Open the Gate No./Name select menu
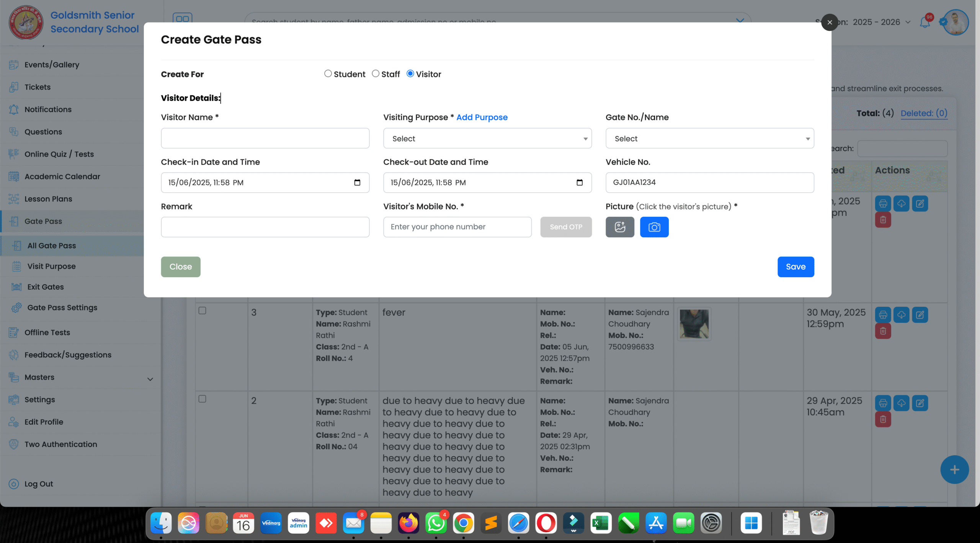The width and height of the screenshot is (980, 543). point(709,138)
